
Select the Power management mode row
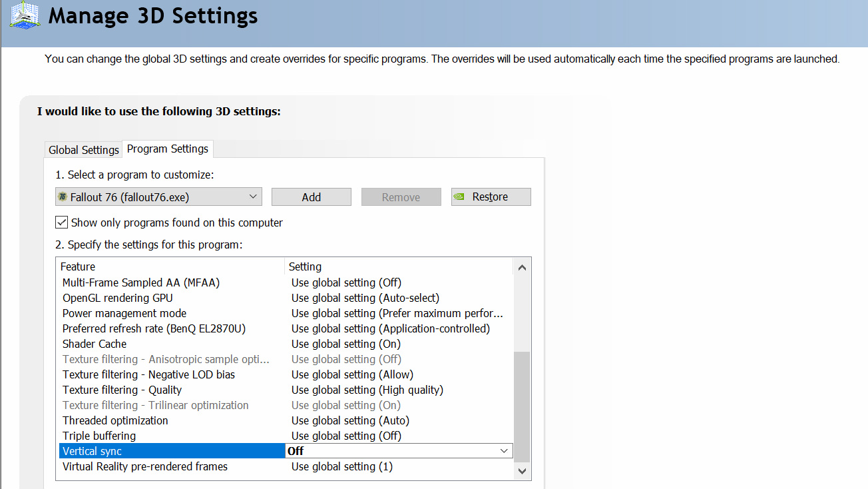click(124, 313)
